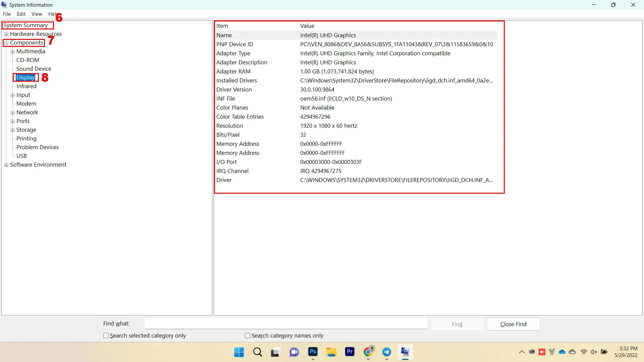The image size is (644, 362).
Task: Open File Explorer from taskbar
Action: 331,352
